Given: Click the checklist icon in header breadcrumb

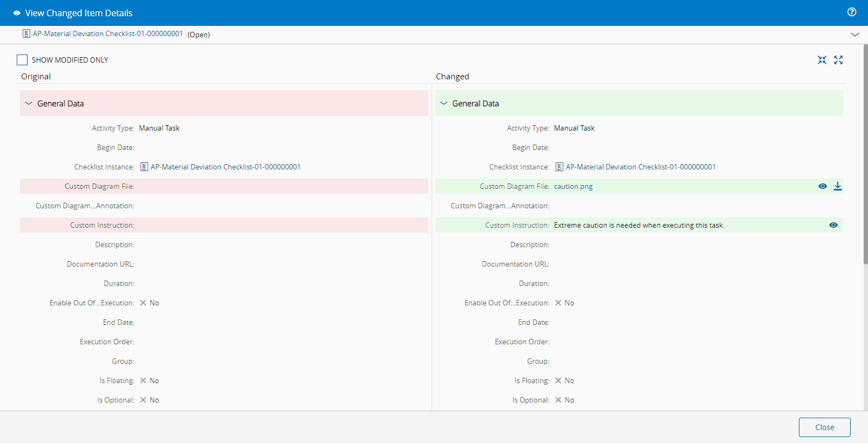Looking at the screenshot, I should pyautogui.click(x=26, y=33).
